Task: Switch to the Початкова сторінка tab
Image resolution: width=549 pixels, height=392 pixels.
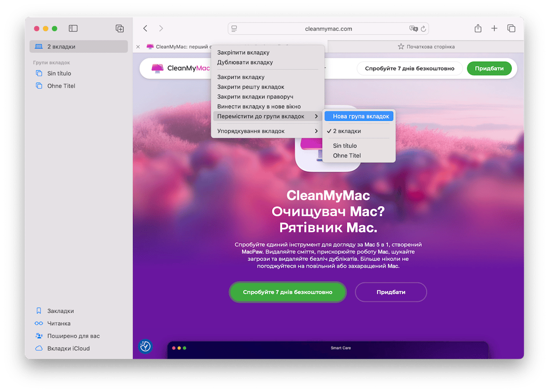Action: [x=426, y=46]
